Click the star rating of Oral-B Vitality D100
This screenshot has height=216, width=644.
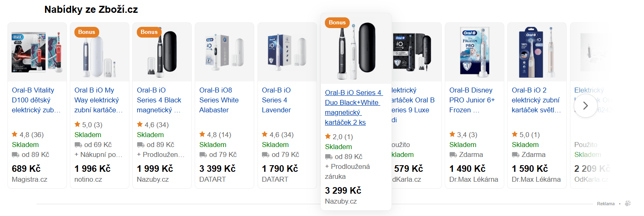[x=27, y=135]
